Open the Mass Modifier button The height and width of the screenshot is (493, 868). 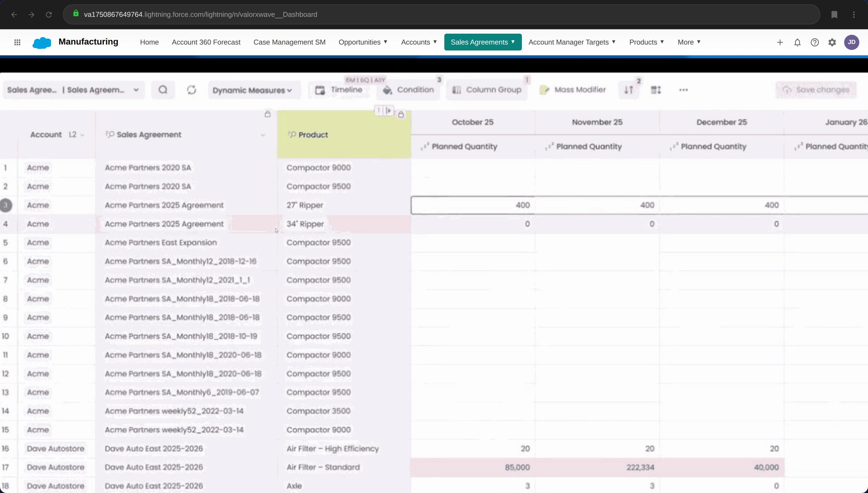coord(573,90)
